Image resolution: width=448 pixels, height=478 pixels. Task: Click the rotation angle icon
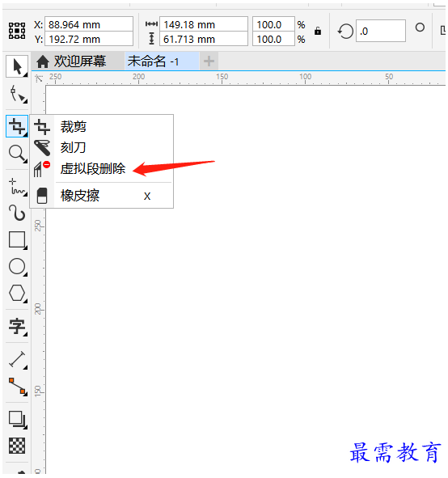(345, 32)
